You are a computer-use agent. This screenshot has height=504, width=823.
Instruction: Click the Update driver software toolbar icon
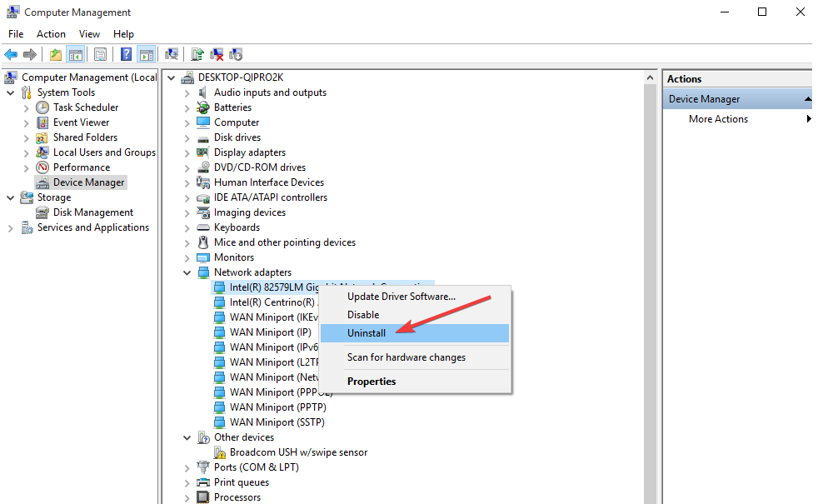click(197, 54)
